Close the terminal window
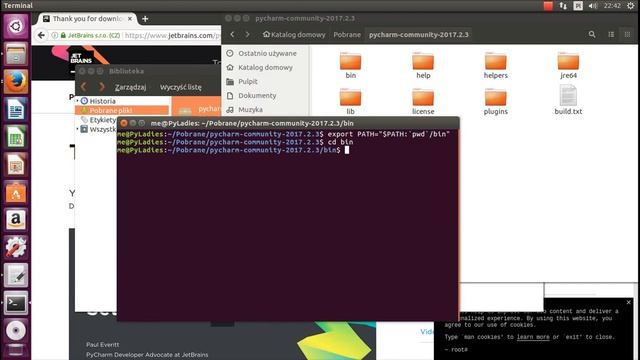Viewport: 640px width, 360px height. [124, 123]
